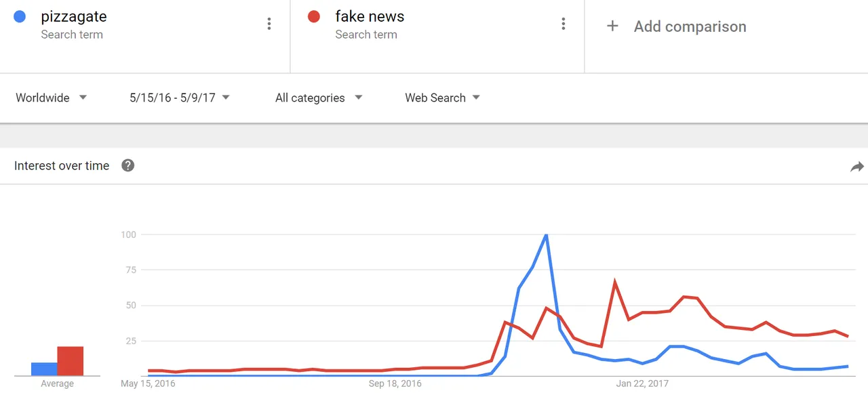
Task: Click the Sep 18, 2016 axis label
Action: pos(395,383)
